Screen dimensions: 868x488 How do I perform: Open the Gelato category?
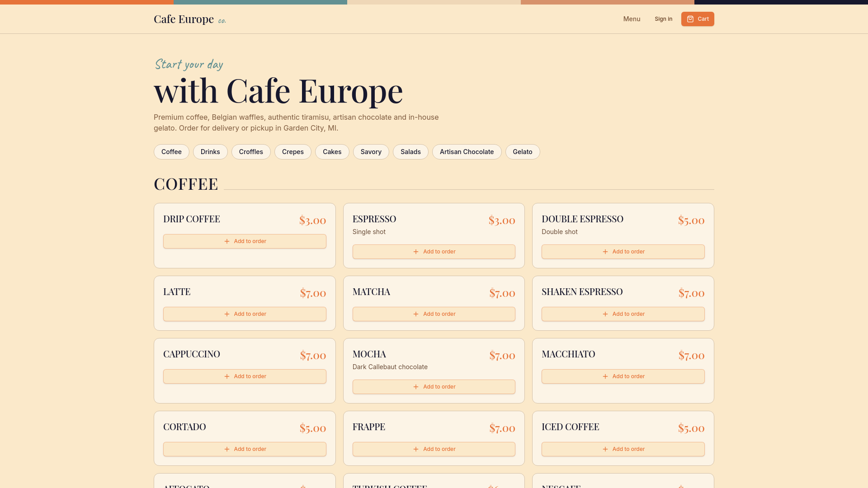pyautogui.click(x=523, y=152)
